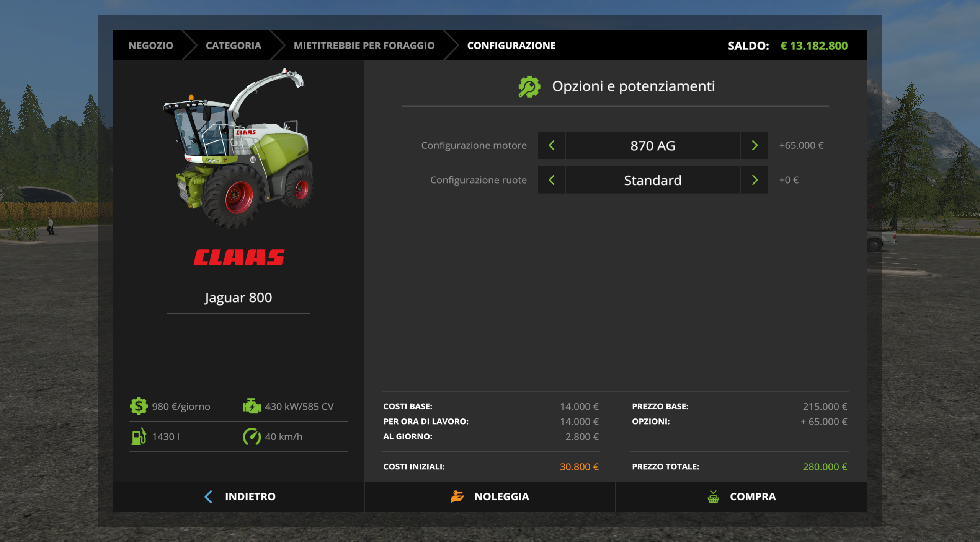This screenshot has height=542, width=980.
Task: Click the PER ORA DI LAVORO: label
Action: [x=426, y=422]
